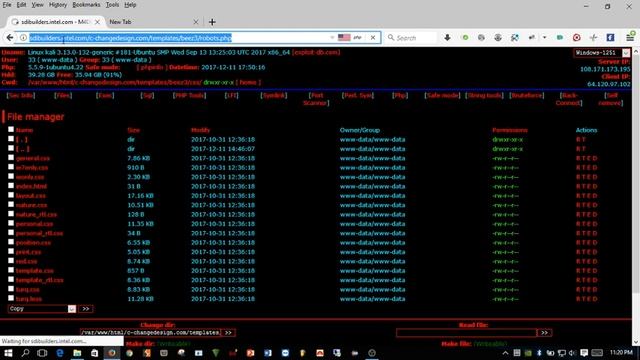Open the downloads arrow in browser toolbar

tap(447, 38)
